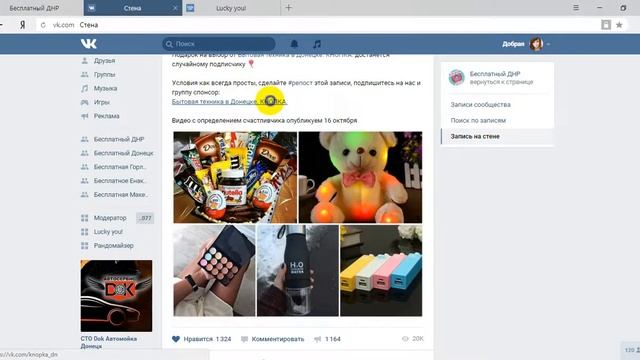This screenshot has height=360, width=640.
Task: Switch to the Бесплатный ДНР tab
Action: (x=34, y=8)
